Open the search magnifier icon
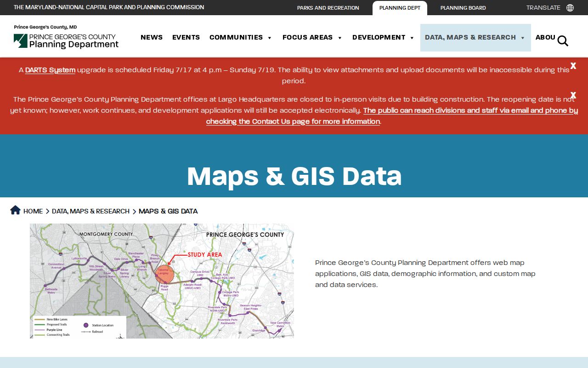 point(563,41)
